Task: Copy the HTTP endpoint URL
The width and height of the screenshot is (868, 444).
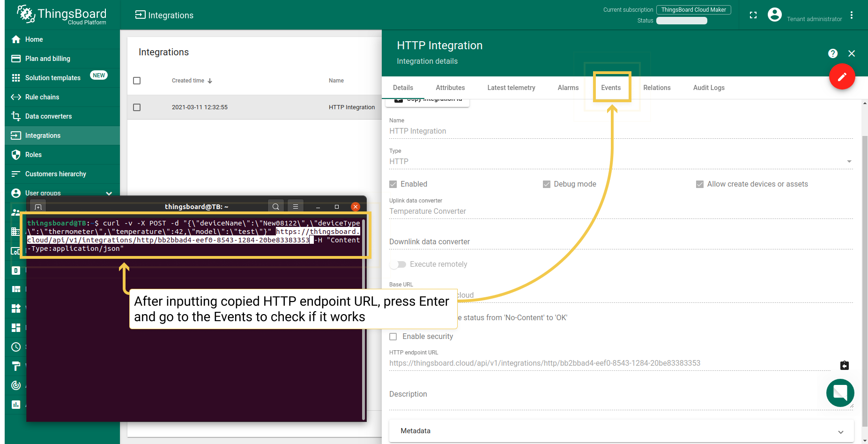Action: tap(845, 365)
